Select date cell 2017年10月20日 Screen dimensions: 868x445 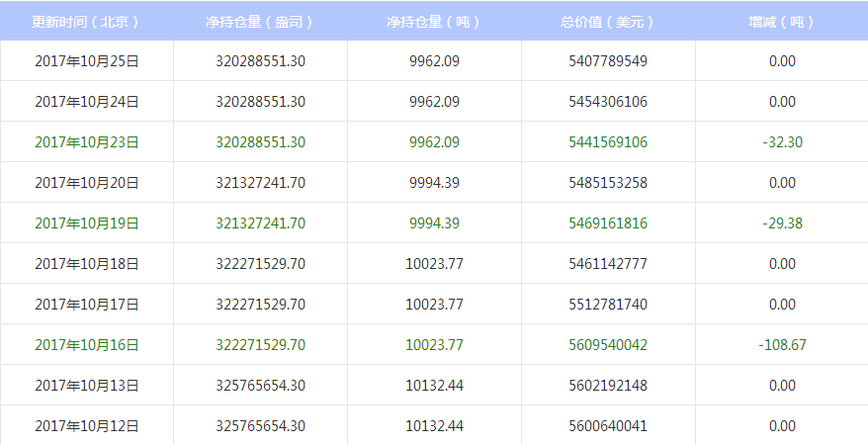point(87,183)
